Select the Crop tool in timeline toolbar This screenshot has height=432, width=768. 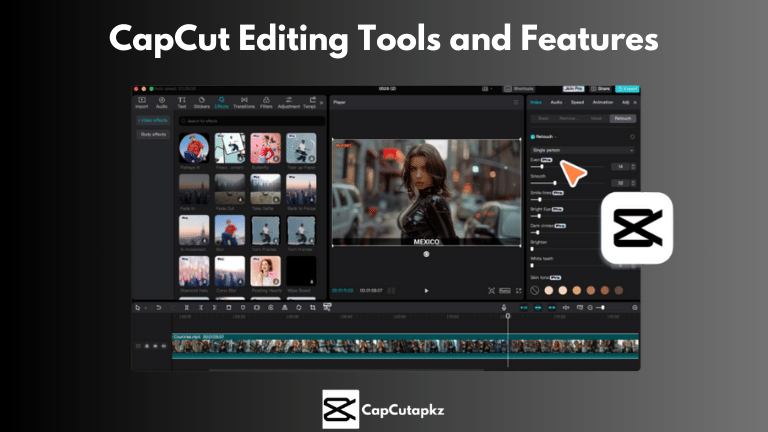312,308
